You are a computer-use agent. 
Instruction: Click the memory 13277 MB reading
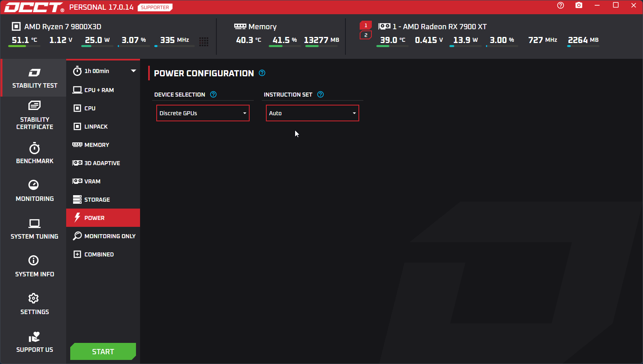pos(321,40)
